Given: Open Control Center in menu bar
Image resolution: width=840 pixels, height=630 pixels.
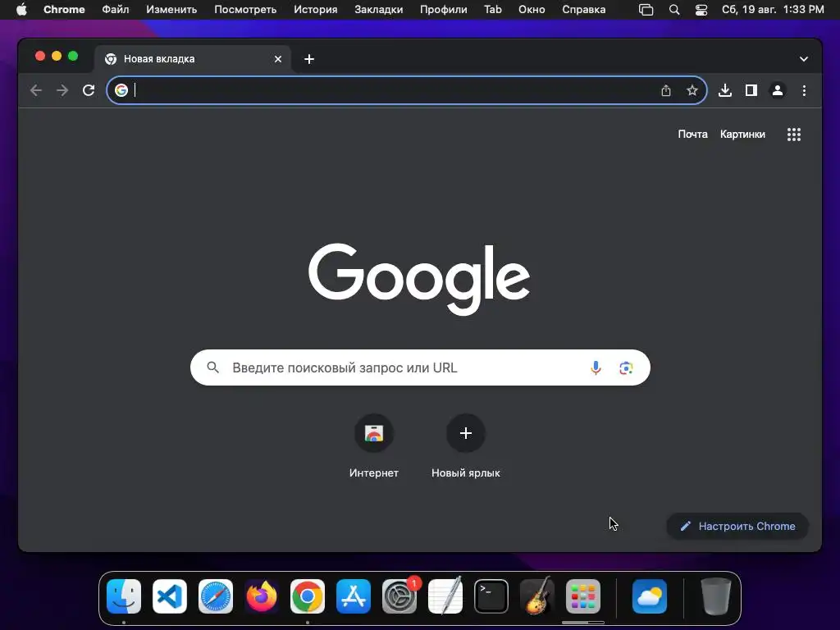Looking at the screenshot, I should coord(701,10).
